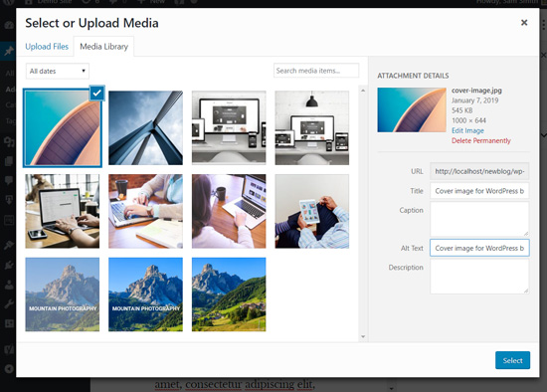547x392 pixels.
Task: Open the Settings icon in WordPress sidebar
Action: [9, 323]
